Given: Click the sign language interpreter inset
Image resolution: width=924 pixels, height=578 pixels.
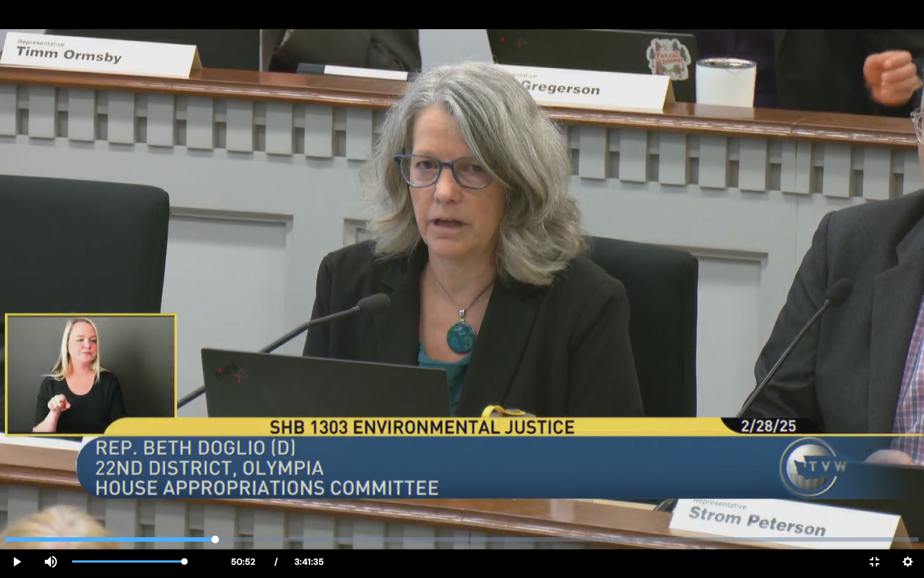Looking at the screenshot, I should [x=91, y=374].
